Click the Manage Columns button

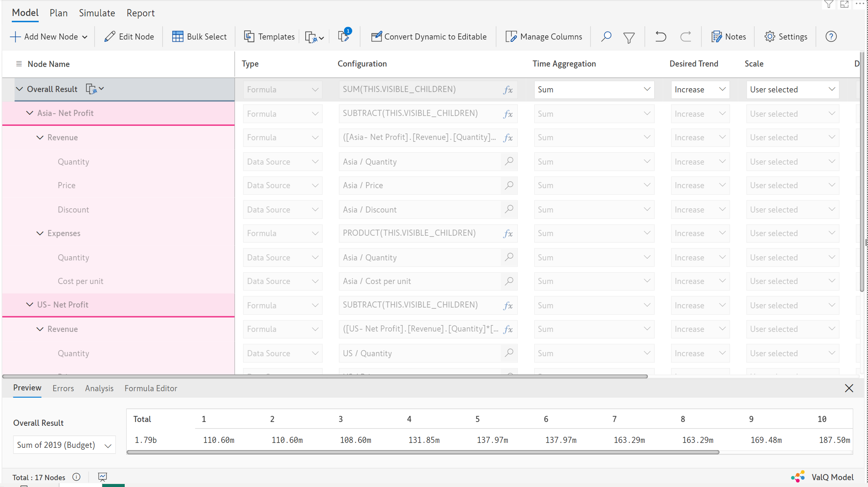click(x=543, y=36)
